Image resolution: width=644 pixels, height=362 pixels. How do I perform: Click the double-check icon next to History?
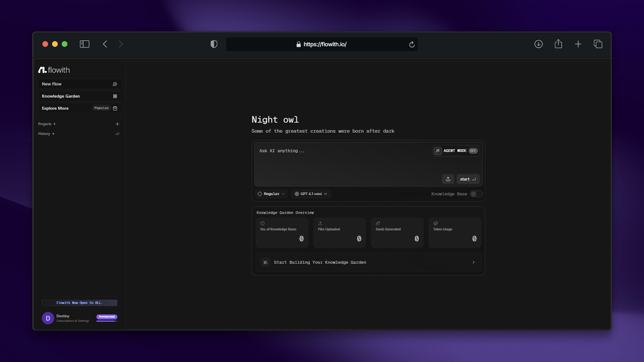click(118, 134)
